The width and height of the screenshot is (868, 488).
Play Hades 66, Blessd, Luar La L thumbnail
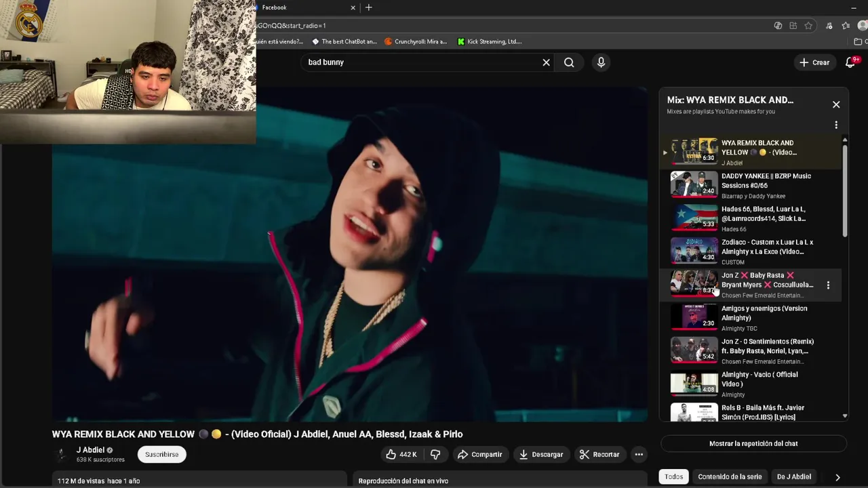tap(694, 217)
